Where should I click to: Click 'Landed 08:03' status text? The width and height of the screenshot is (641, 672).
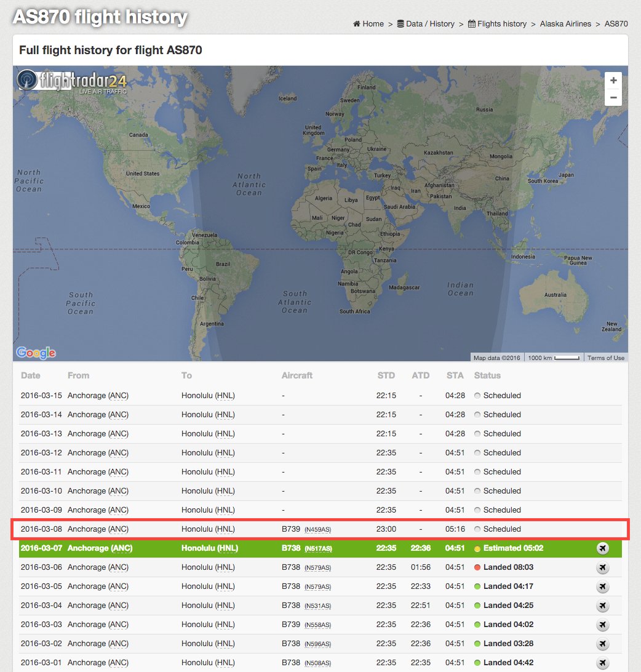pyautogui.click(x=508, y=567)
